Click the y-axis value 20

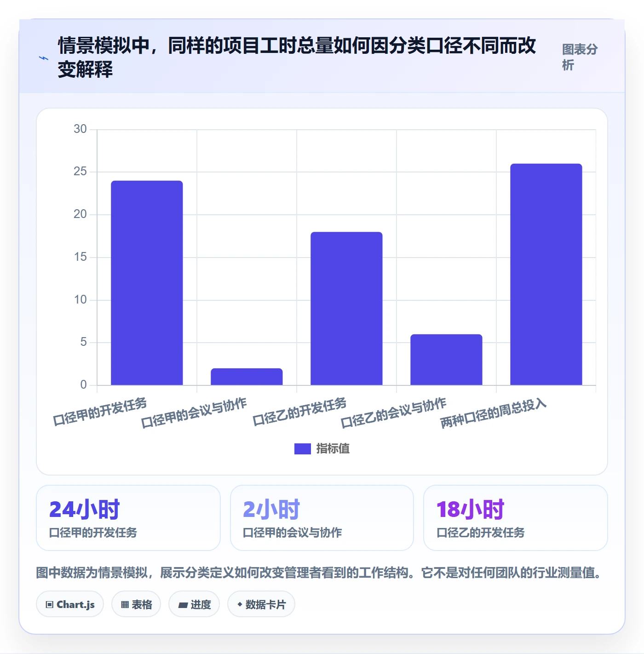tap(80, 214)
